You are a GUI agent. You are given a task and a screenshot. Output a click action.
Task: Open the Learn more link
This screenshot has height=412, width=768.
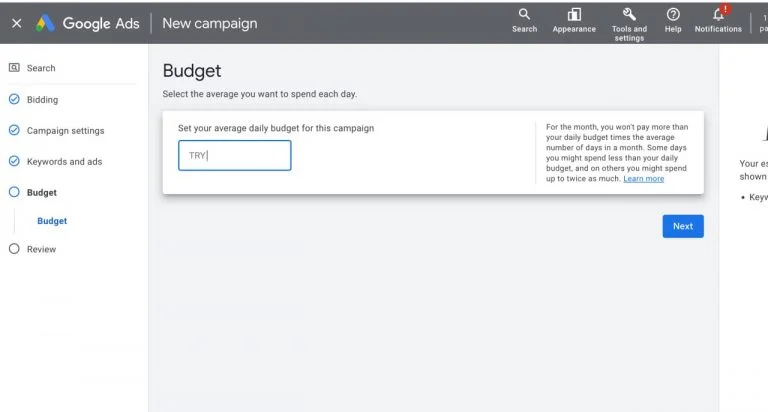coord(644,179)
